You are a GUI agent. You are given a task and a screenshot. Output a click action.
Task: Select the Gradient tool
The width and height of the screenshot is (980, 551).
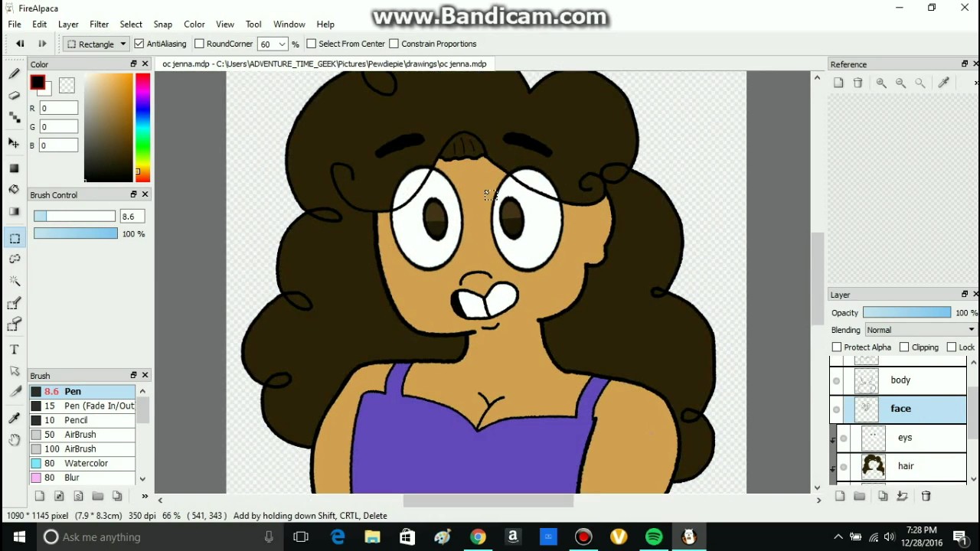click(x=14, y=211)
